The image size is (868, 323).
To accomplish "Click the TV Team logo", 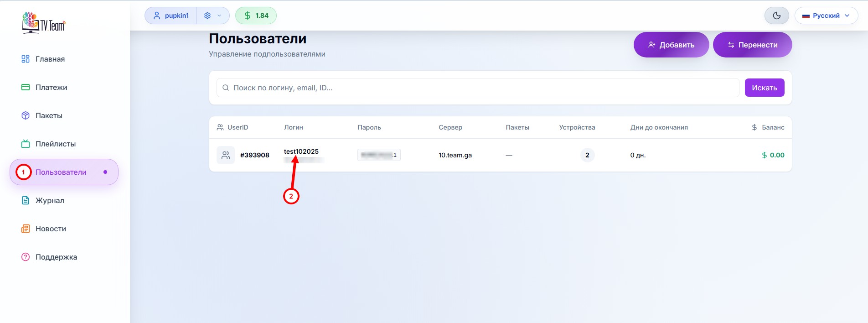I will [44, 23].
